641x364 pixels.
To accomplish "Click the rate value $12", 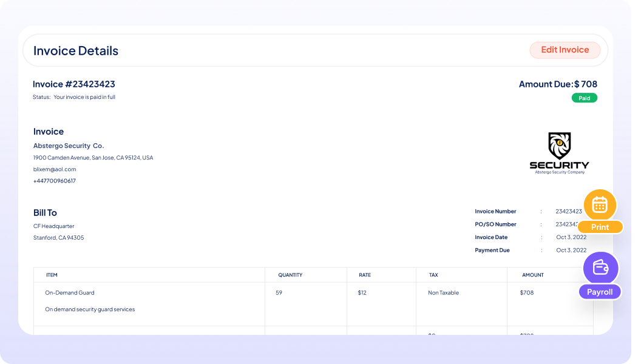I will click(362, 293).
